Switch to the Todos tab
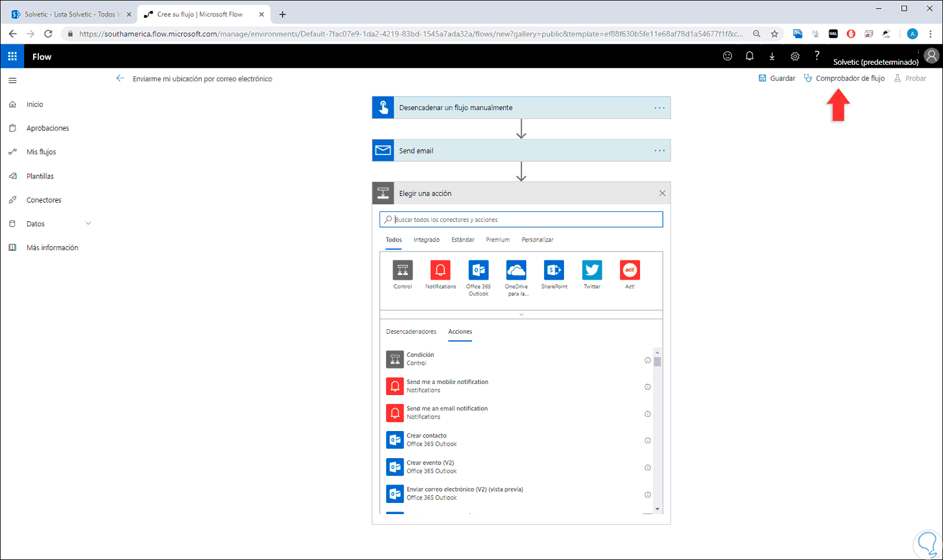 [x=394, y=240]
